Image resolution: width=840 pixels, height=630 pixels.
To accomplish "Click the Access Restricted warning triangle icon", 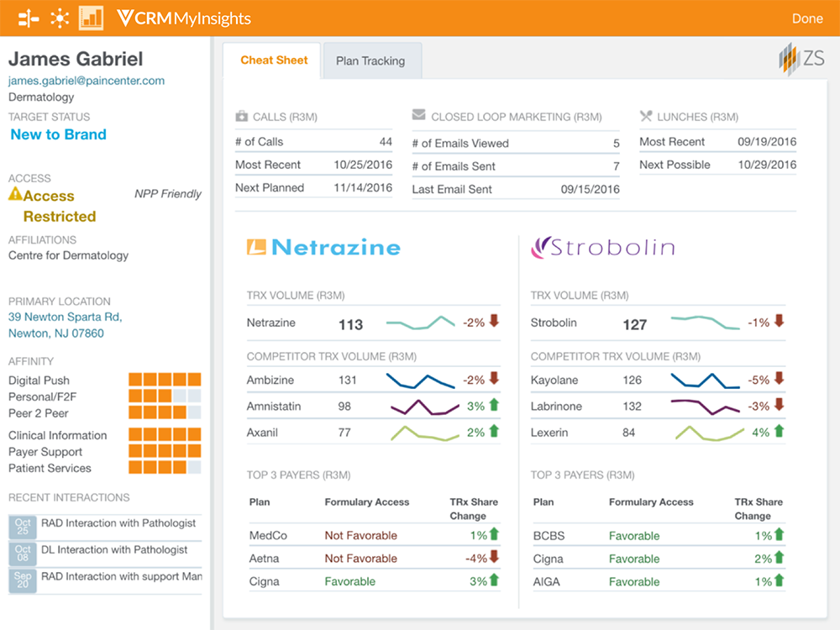I will (x=15, y=195).
